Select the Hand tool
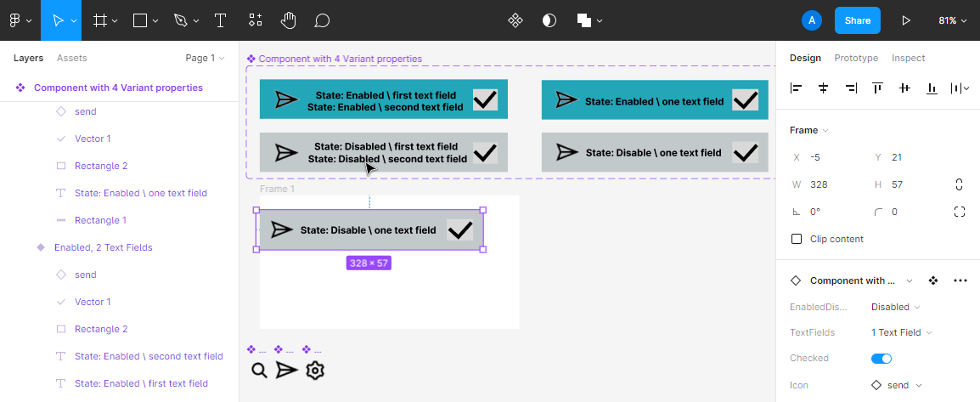Viewport: 980px width, 402px height. 289,20
